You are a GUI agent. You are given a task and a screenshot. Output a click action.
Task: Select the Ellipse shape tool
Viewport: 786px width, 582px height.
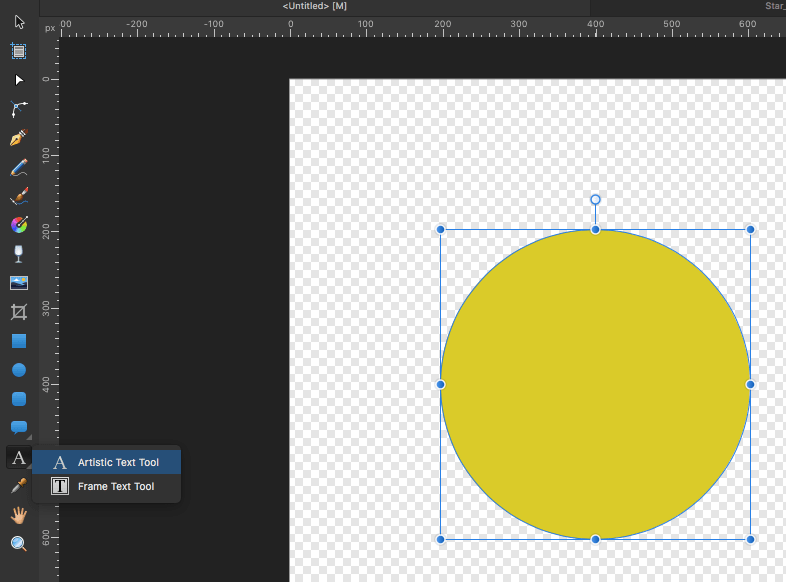point(19,370)
